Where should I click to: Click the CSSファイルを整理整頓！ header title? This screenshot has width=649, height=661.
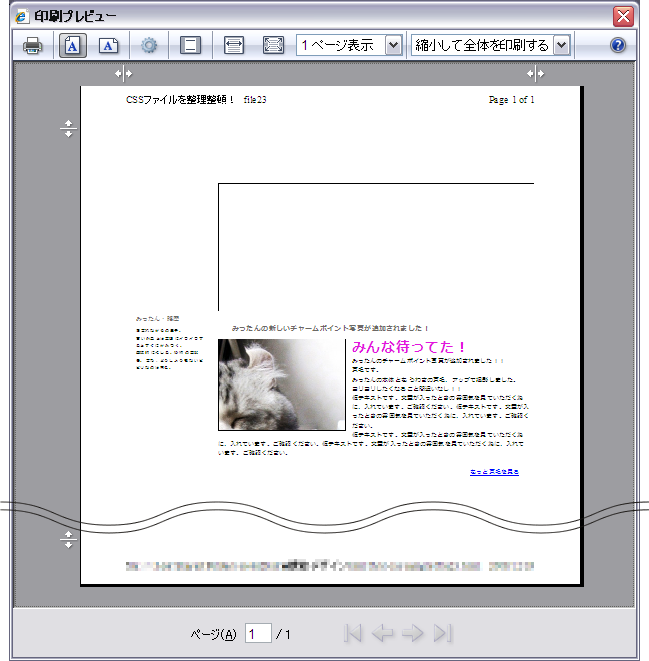point(180,100)
